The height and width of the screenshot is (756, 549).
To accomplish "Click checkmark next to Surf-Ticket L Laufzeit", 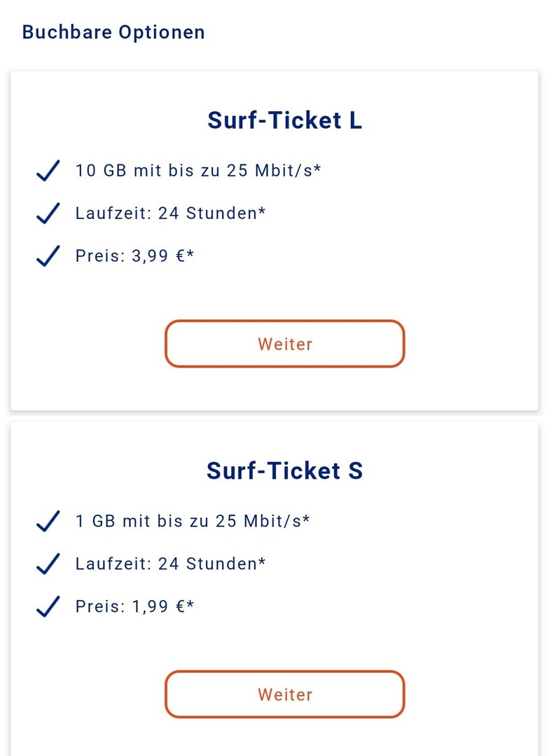I will [47, 213].
